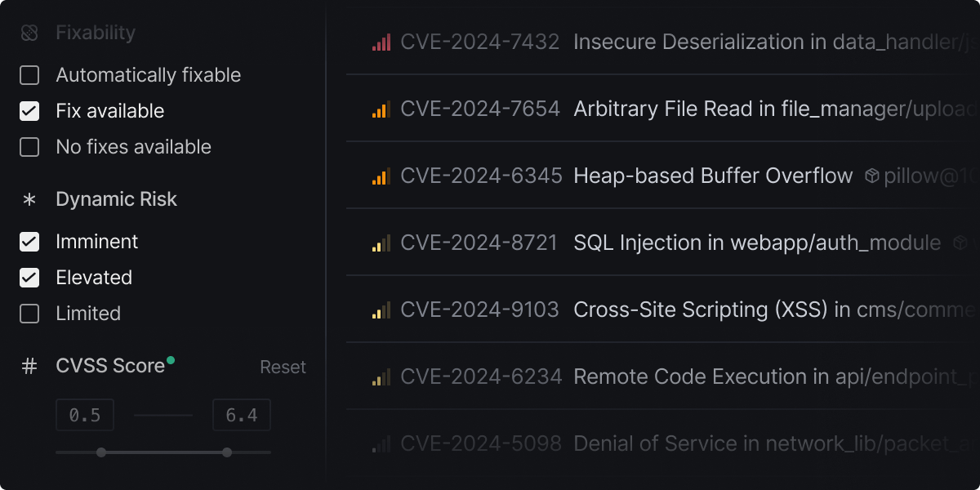Select the severity icon next to CVE-2024-6345
Image resolution: width=980 pixels, height=490 pixels.
point(381,175)
